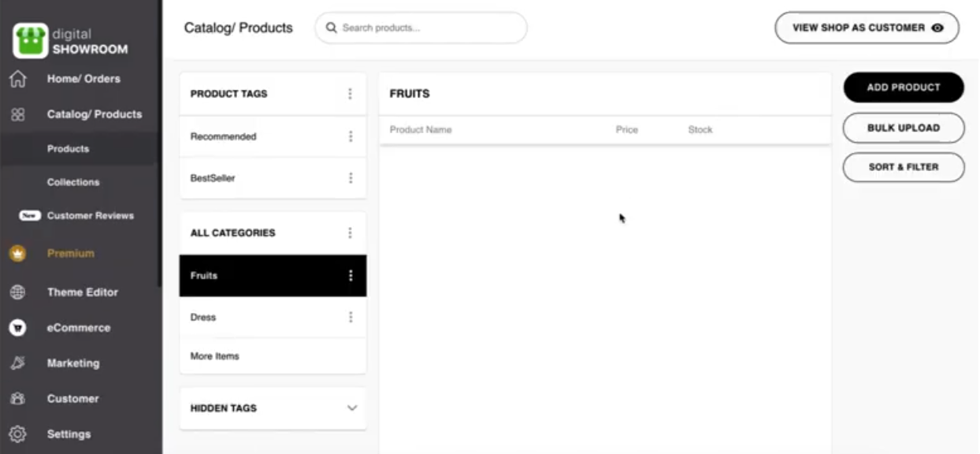Click the Home/Orders house icon
Viewport: 980px width, 454px height.
[x=18, y=79]
